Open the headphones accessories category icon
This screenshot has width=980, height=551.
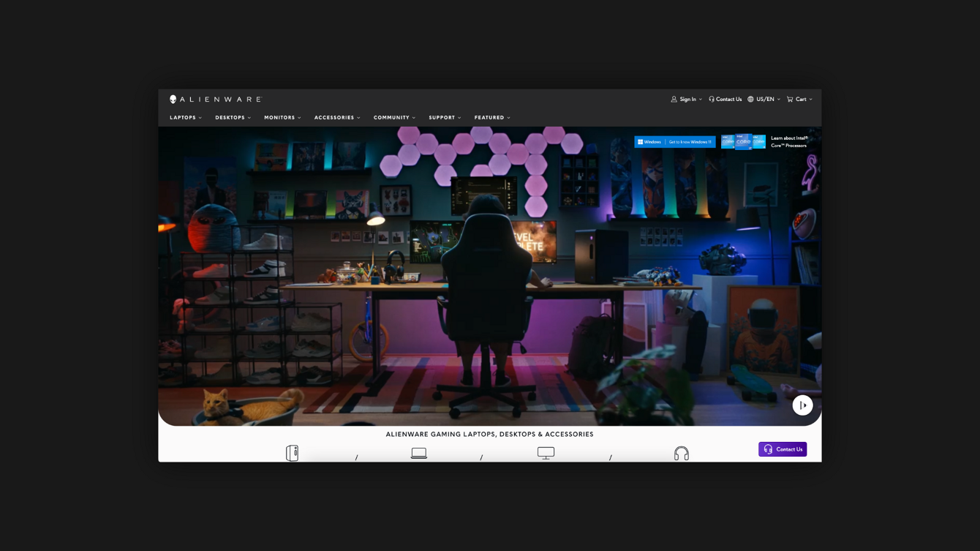[x=681, y=454]
